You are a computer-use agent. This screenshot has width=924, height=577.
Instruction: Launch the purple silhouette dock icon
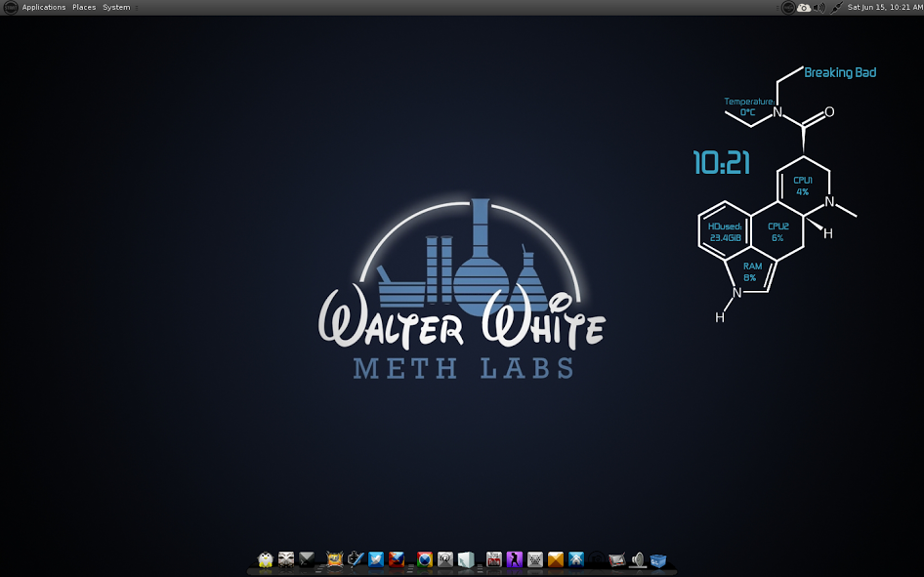[515, 558]
